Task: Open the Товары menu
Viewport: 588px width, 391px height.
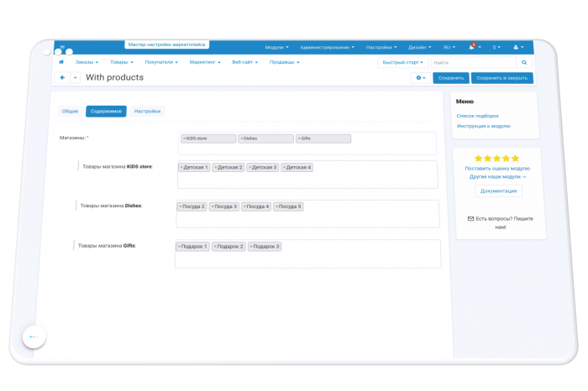Action: point(122,62)
